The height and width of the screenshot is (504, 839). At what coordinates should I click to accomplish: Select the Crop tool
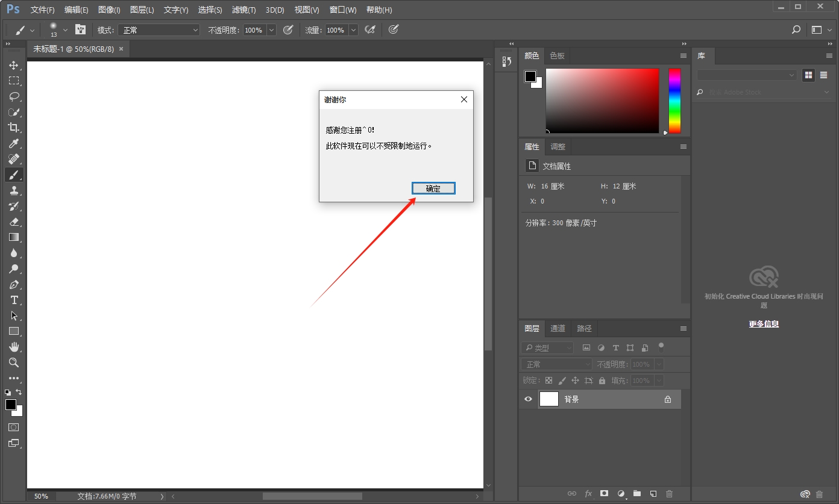14,128
